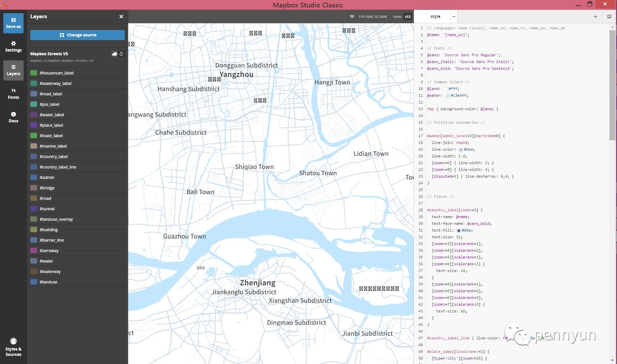The height and width of the screenshot is (364, 617).
Task: Click the Change source button
Action: point(77,35)
